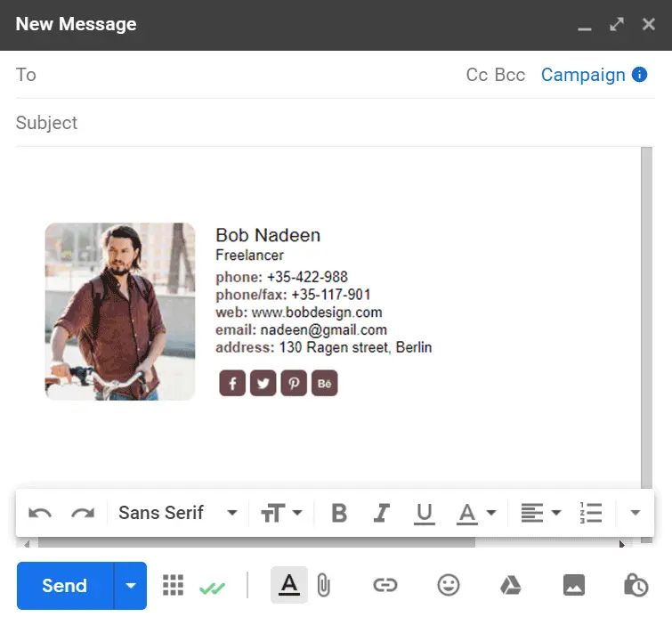Toggle underline formatting
The image size is (672, 617).
425,513
